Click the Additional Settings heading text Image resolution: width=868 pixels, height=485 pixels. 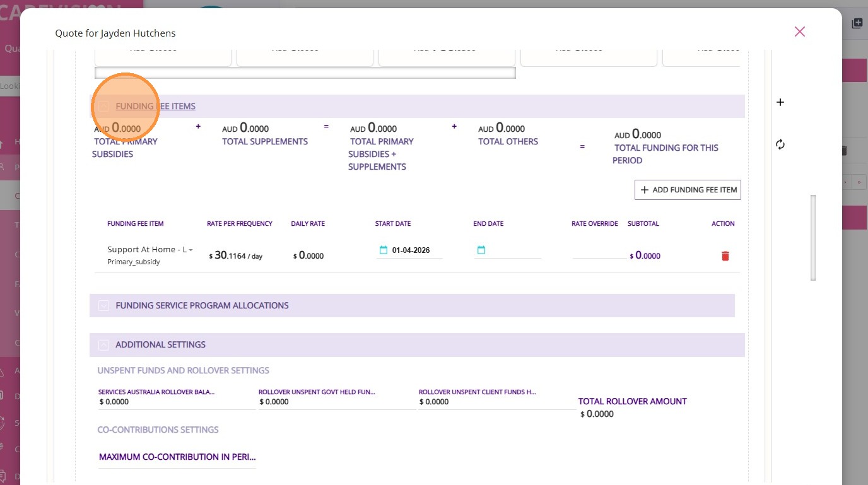tap(160, 345)
